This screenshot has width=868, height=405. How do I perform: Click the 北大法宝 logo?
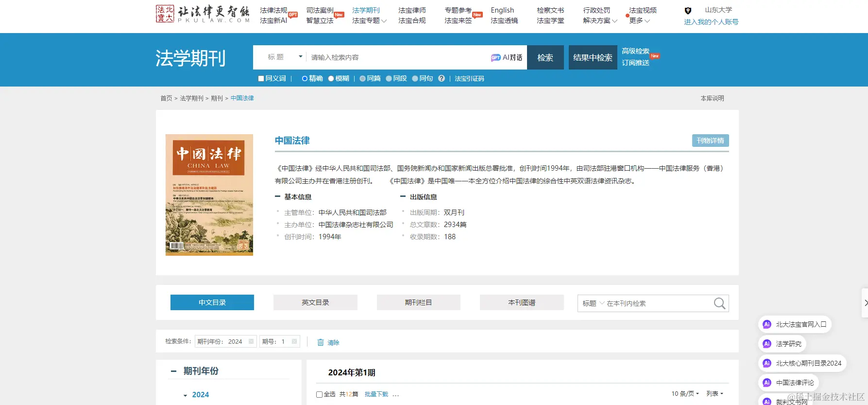click(x=202, y=14)
